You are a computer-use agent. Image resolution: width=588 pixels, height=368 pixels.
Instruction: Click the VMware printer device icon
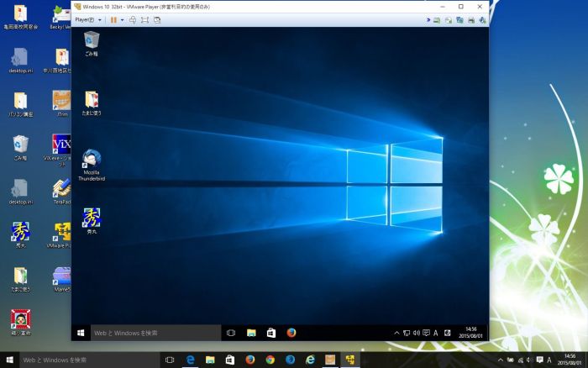[470, 19]
